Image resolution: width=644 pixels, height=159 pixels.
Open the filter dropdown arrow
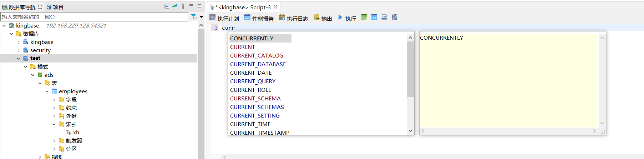click(x=201, y=17)
